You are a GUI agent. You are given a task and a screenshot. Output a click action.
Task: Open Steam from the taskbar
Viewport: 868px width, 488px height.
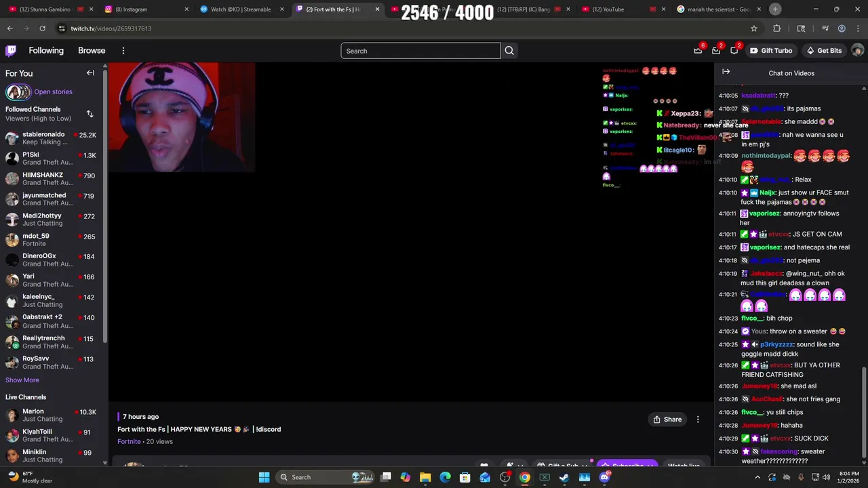[564, 477]
